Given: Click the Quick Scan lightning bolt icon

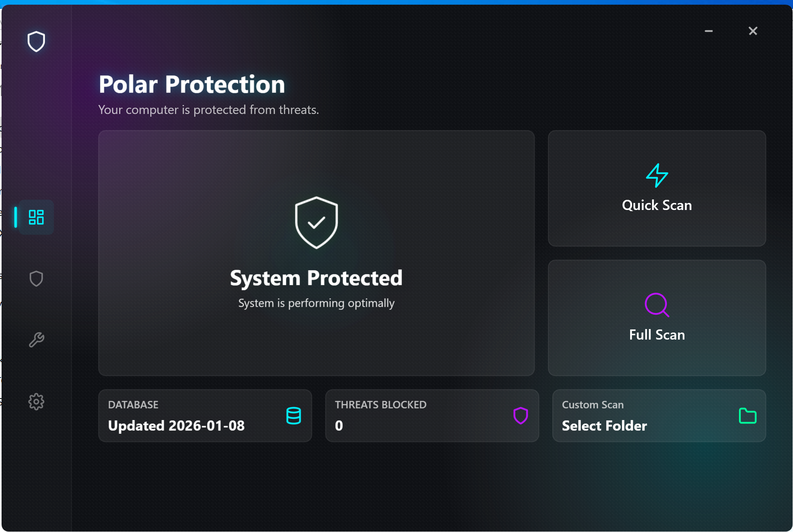Looking at the screenshot, I should coord(657,176).
